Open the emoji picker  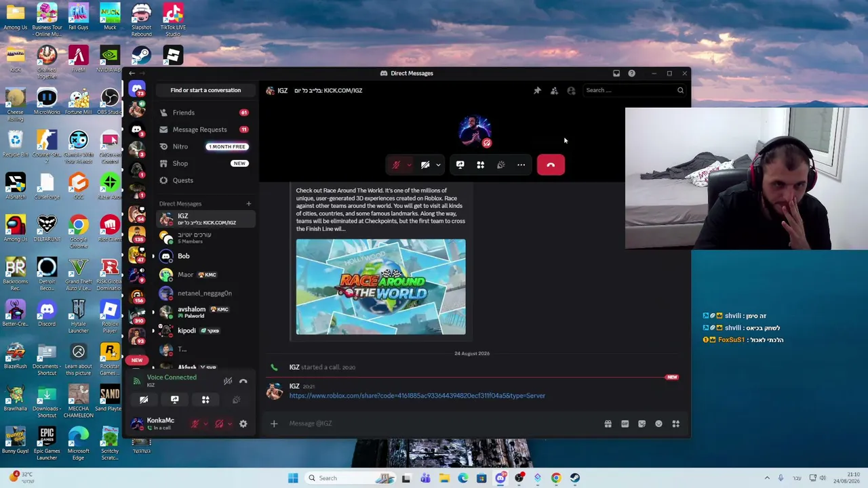(658, 424)
